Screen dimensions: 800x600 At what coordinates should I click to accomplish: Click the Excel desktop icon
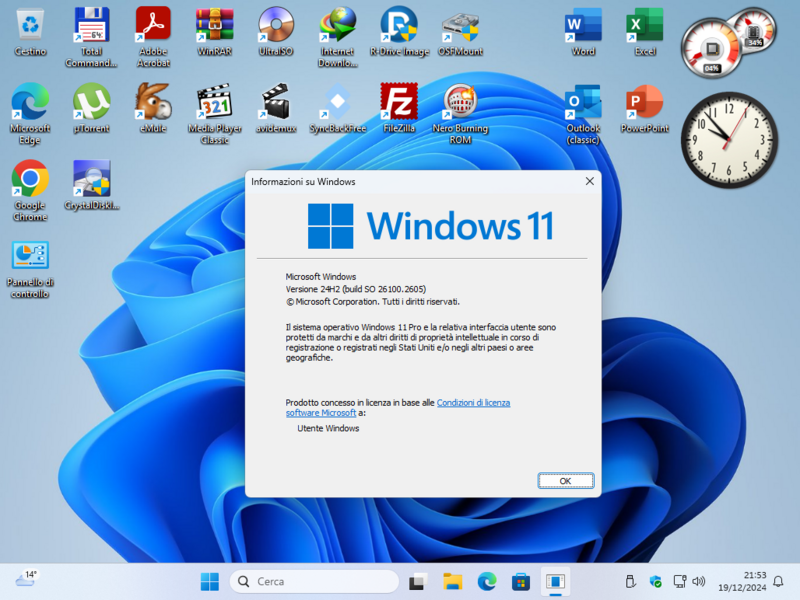(645, 32)
